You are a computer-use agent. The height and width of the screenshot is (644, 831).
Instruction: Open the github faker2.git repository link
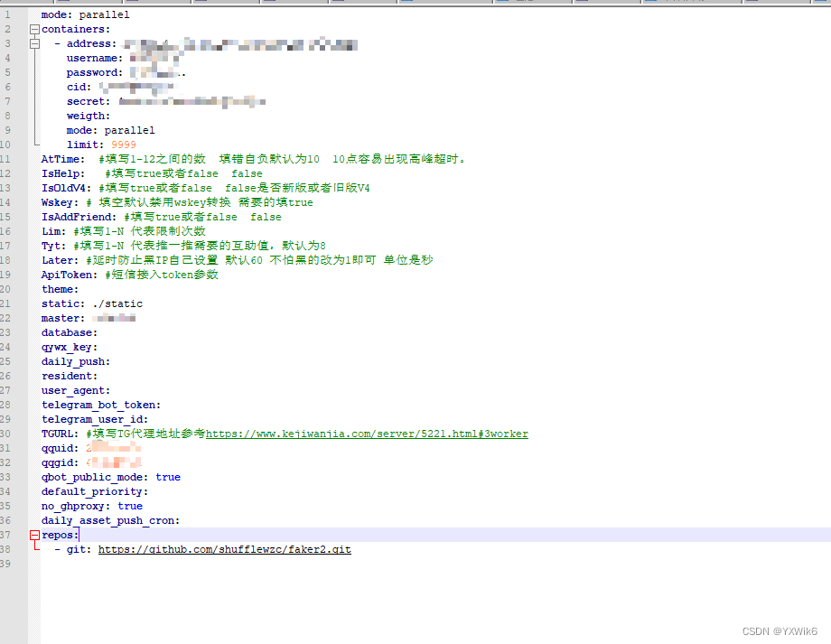tap(225, 549)
